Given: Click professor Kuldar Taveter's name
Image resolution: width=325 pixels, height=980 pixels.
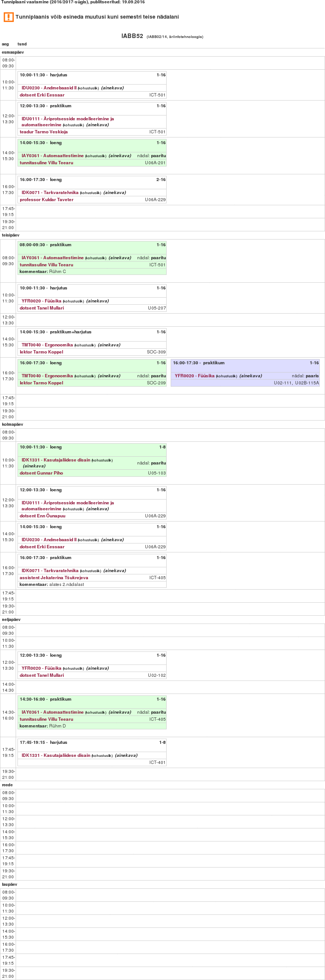Looking at the screenshot, I should pyautogui.click(x=47, y=200).
